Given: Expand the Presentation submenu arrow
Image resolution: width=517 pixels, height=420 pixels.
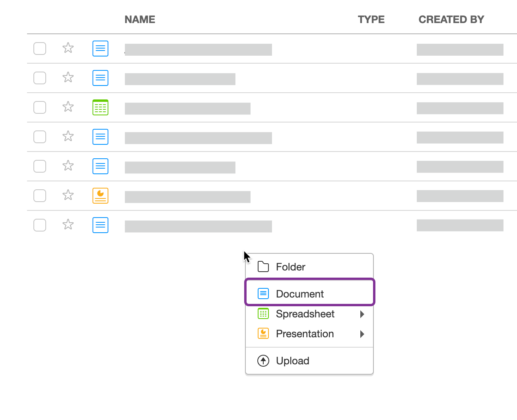Looking at the screenshot, I should (x=362, y=334).
